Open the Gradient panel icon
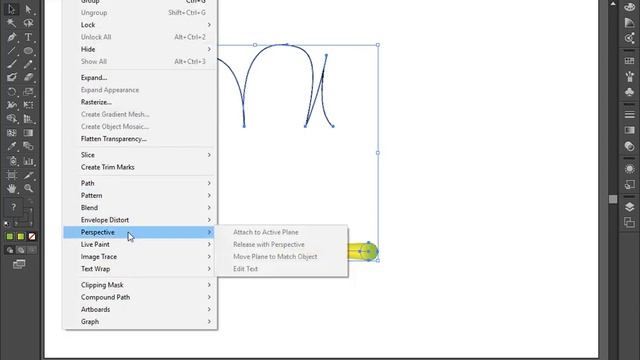 click(629, 130)
